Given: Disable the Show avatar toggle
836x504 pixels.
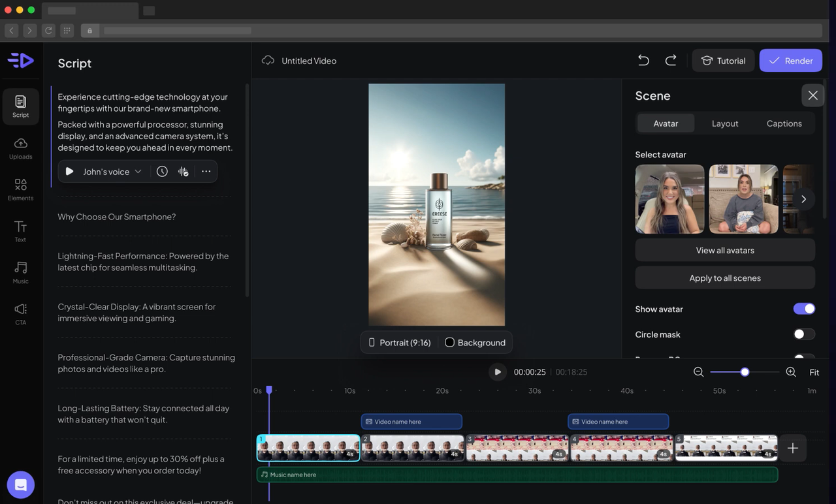Looking at the screenshot, I should pyautogui.click(x=804, y=308).
